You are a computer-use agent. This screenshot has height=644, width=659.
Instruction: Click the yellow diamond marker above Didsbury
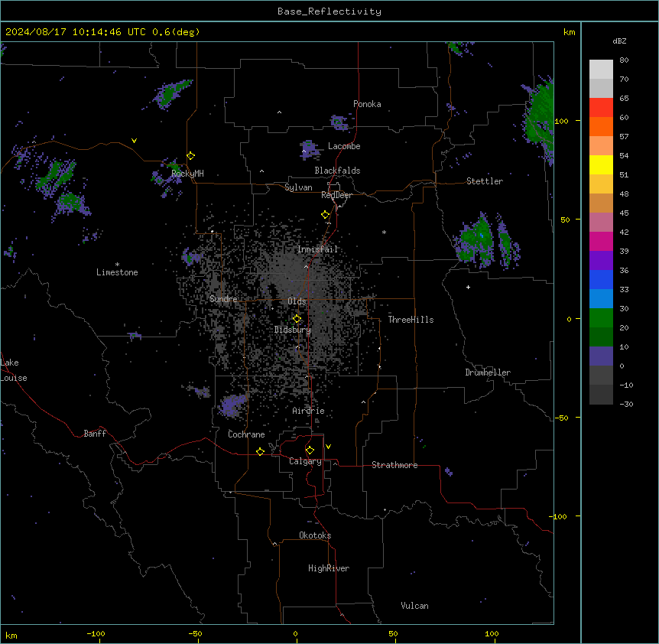coord(297,319)
